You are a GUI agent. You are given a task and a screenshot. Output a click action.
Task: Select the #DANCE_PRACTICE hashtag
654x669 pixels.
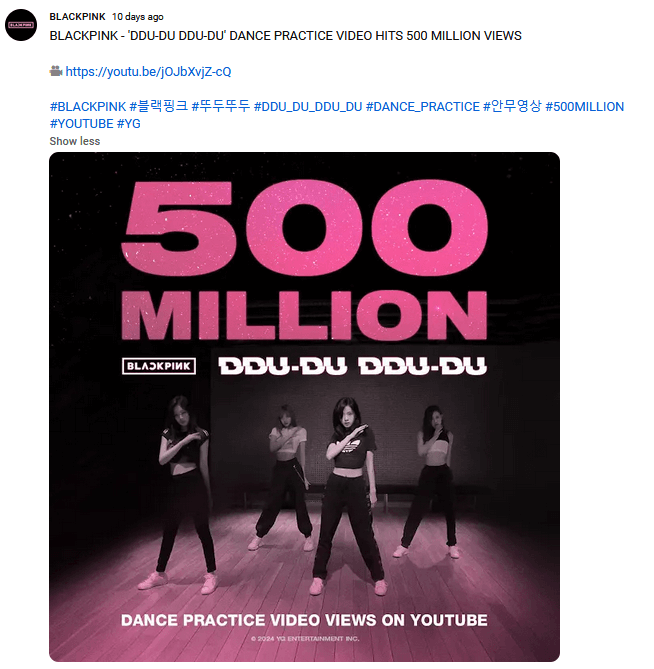coord(423,107)
